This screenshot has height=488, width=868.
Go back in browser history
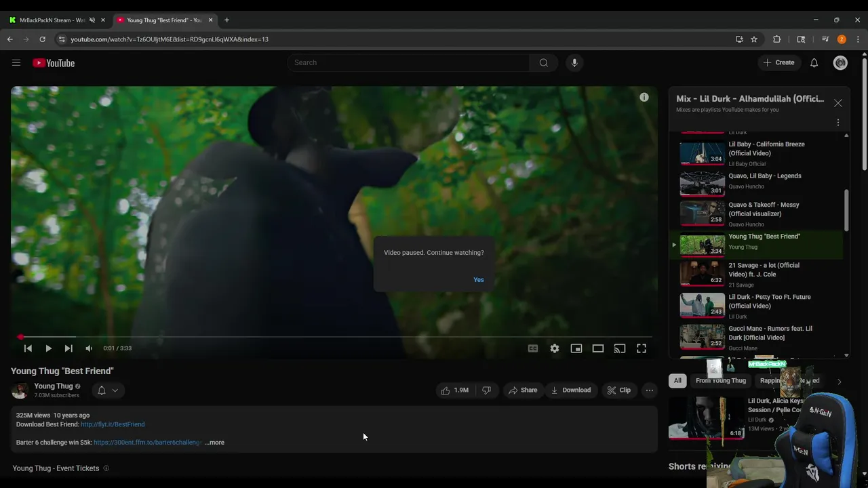[x=10, y=39]
